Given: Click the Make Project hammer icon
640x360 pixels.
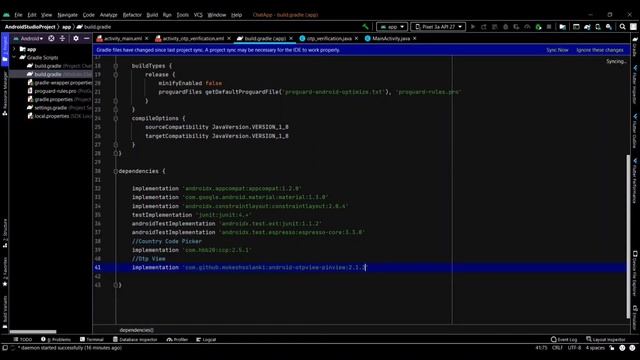Looking at the screenshot, I should pos(365,27).
